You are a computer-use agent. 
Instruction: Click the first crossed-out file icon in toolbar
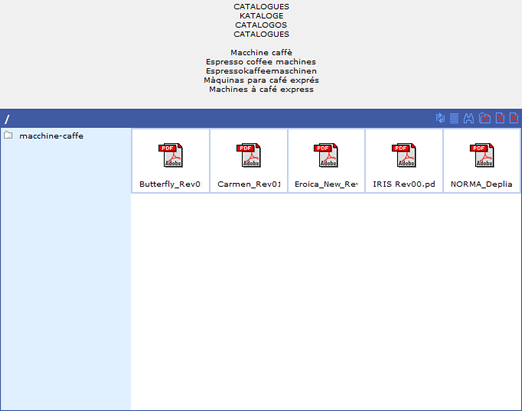[500, 118]
